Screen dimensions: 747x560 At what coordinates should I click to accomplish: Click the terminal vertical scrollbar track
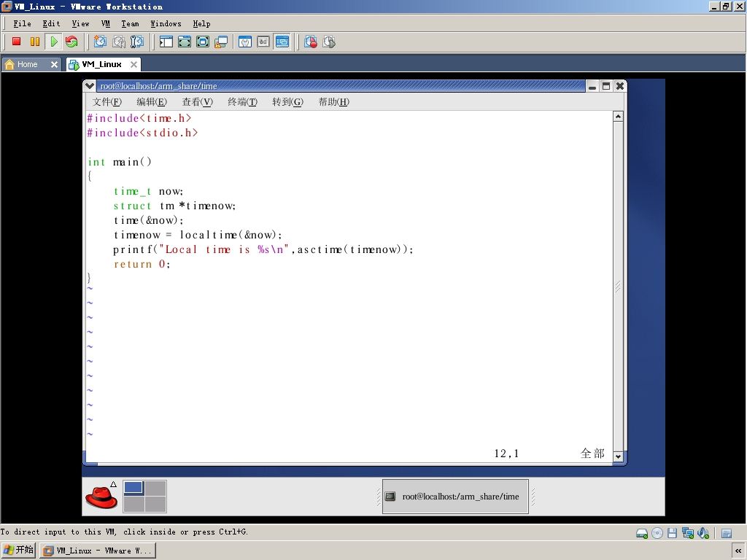618,286
